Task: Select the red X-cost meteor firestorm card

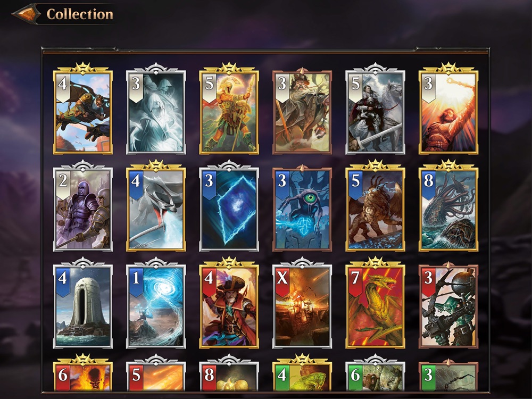Action: point(302,303)
